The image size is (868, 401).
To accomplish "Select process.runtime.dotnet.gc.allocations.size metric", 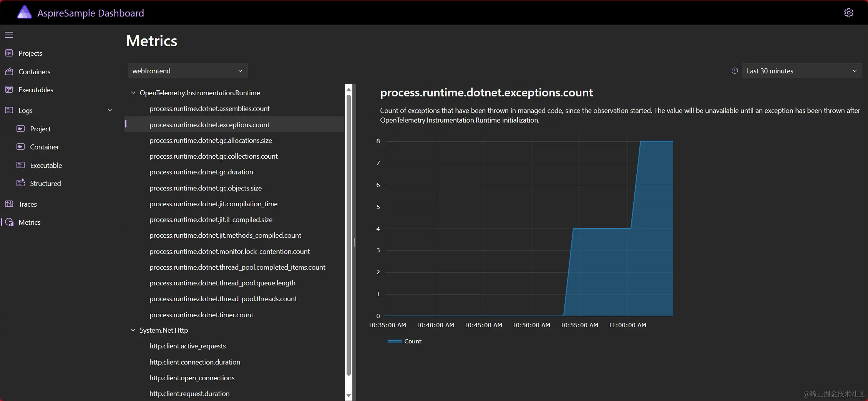I will pos(211,140).
